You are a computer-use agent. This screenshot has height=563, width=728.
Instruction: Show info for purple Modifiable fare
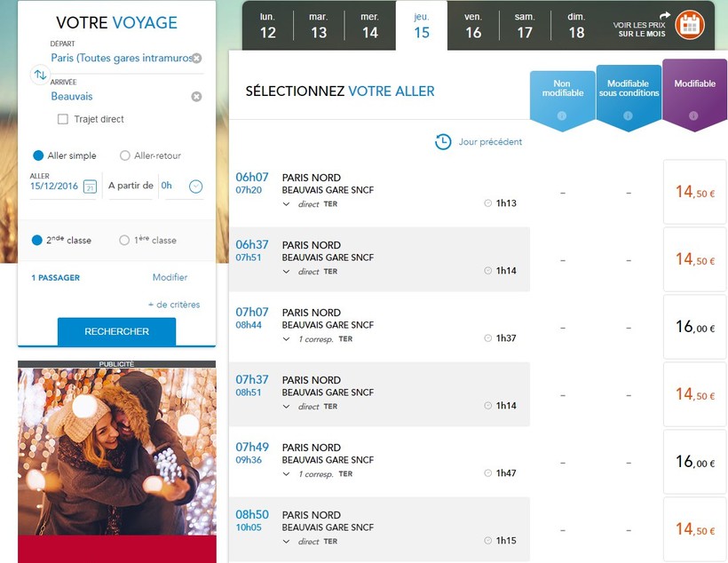pyautogui.click(x=694, y=116)
